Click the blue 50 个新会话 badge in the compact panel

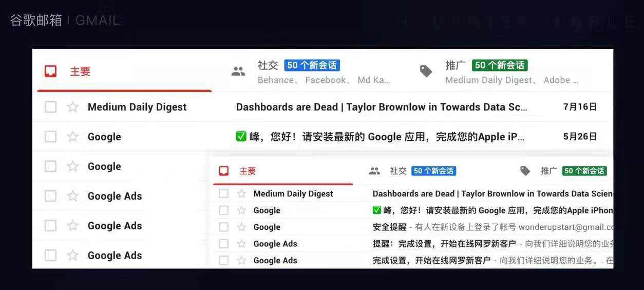pyautogui.click(x=433, y=171)
